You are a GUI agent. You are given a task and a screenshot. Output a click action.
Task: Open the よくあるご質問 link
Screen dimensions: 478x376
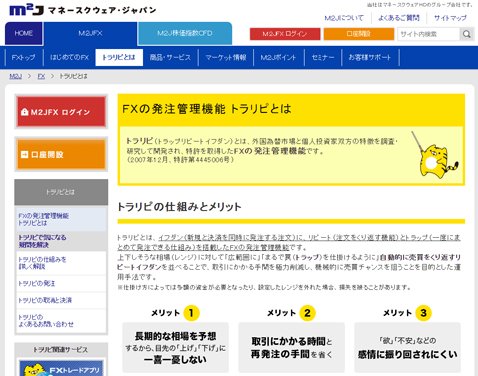coord(399,18)
